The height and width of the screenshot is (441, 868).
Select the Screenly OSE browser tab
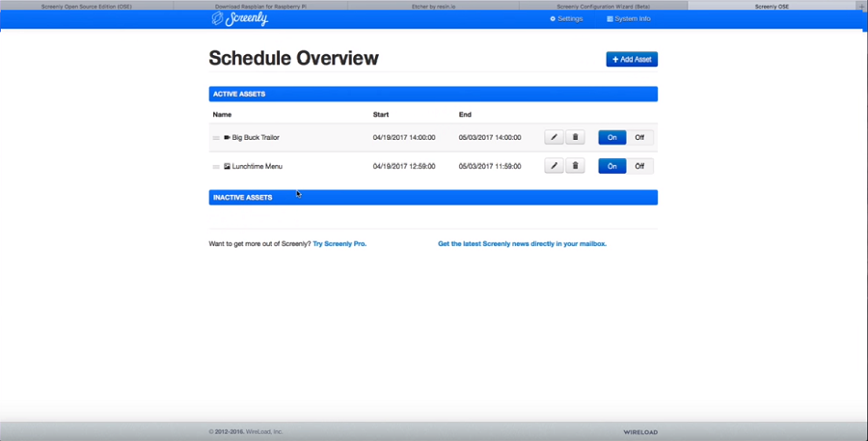772,6
